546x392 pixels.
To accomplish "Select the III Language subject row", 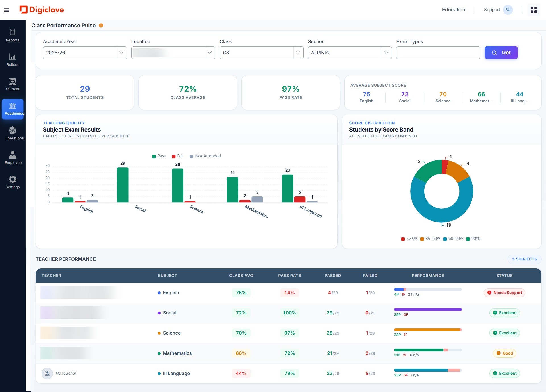I will (x=288, y=373).
